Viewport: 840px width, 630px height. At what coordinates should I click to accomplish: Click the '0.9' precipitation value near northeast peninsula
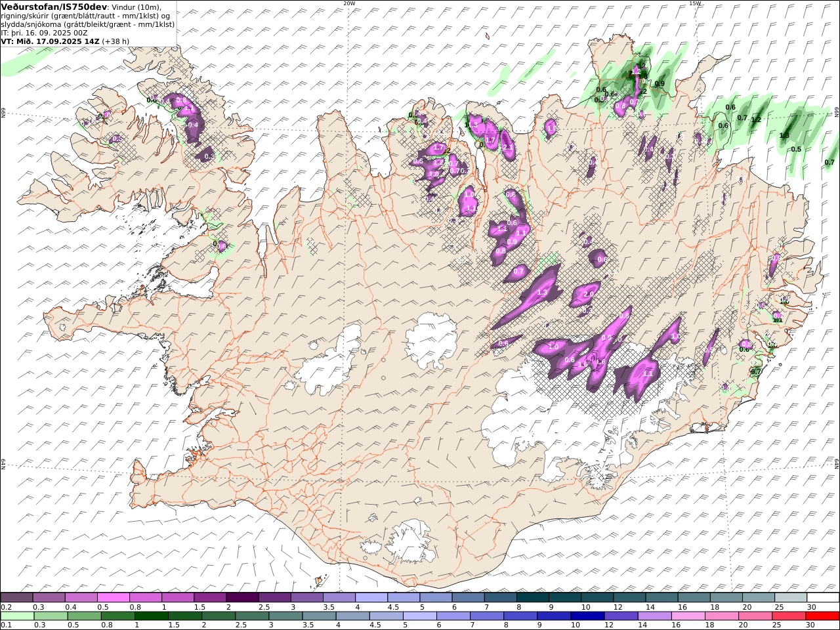coord(660,83)
